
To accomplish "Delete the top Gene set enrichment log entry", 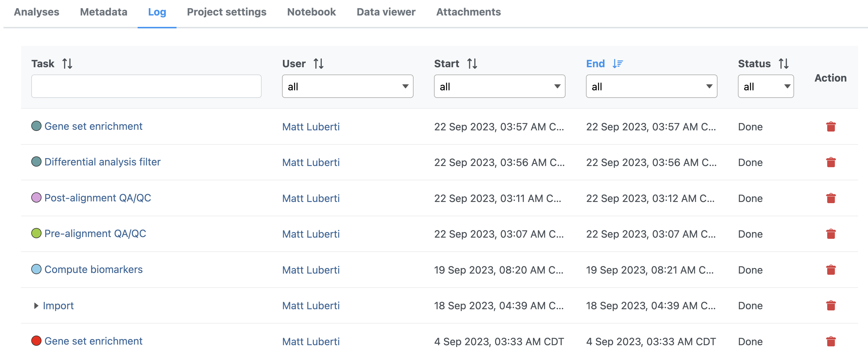I will (x=831, y=127).
